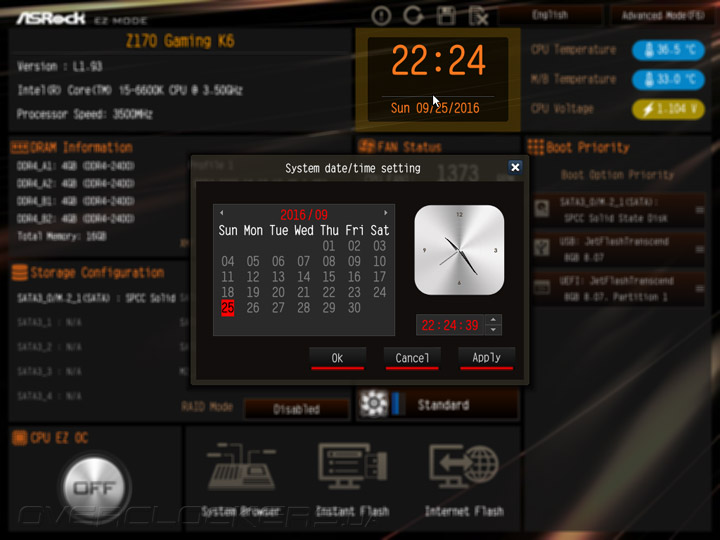Click the reload defaults circular arrow icon
The width and height of the screenshot is (720, 540).
pos(413,16)
